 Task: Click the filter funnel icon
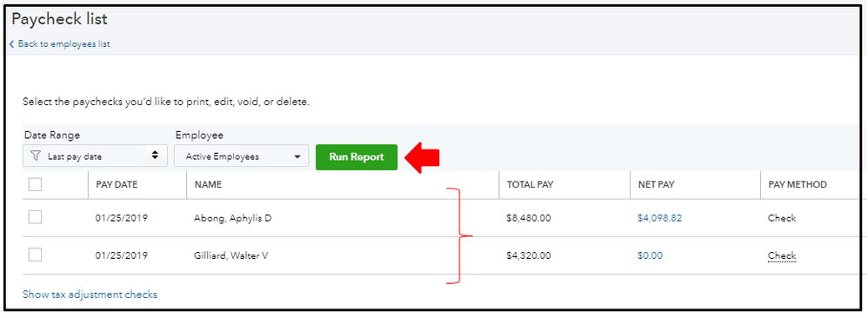coord(36,156)
